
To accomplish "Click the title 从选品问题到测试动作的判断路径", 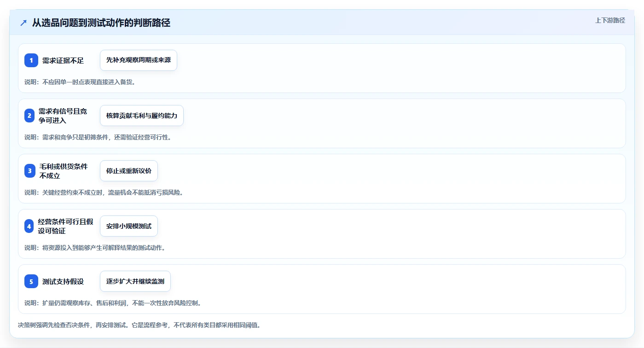I will (101, 23).
